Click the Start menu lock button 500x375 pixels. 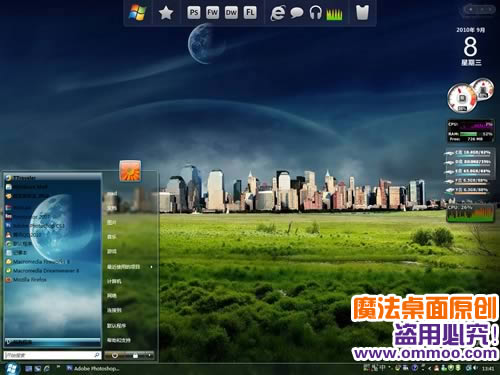tap(136, 356)
